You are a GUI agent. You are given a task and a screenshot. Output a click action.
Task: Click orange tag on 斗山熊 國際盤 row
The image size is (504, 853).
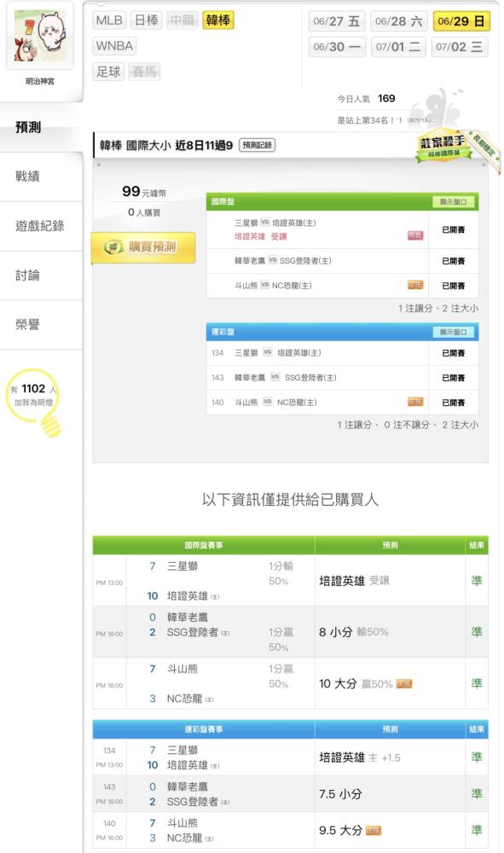point(415,285)
